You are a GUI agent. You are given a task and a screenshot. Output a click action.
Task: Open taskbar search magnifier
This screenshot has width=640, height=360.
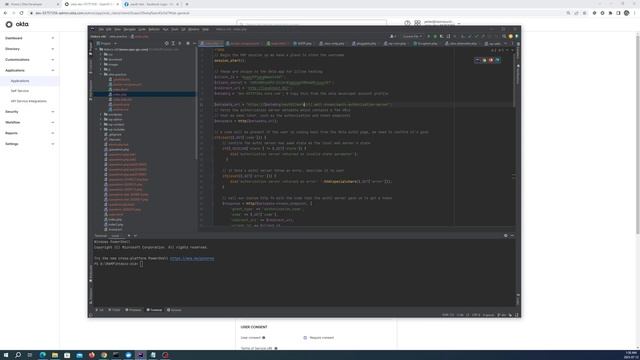(18, 355)
